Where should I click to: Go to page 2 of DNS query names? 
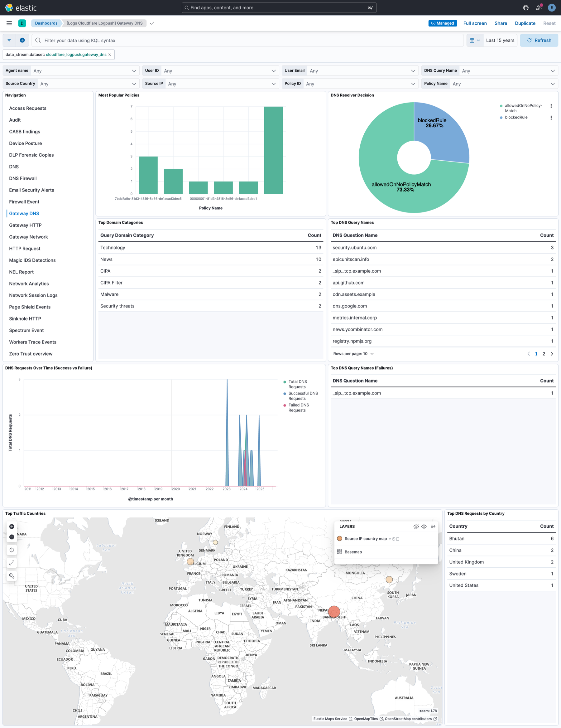pos(544,354)
